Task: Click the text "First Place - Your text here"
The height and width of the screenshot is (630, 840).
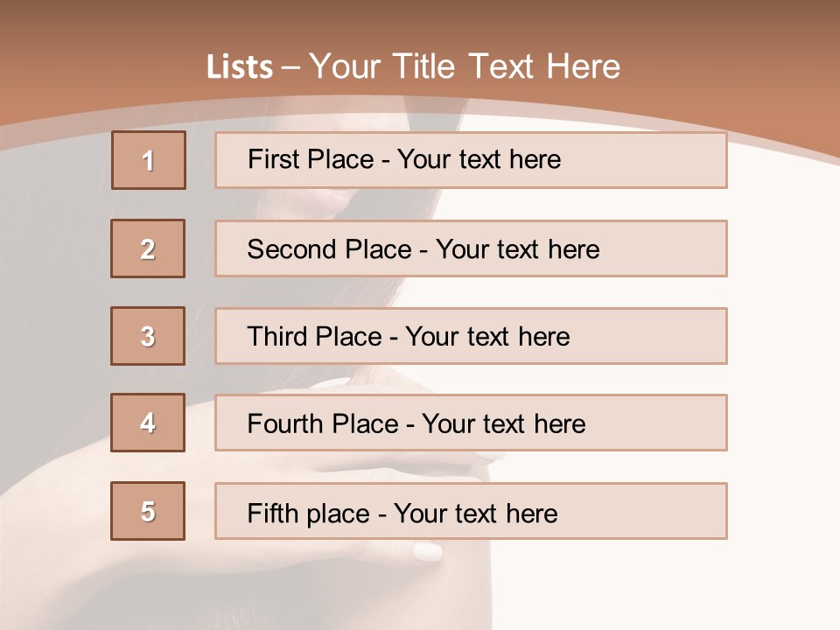Action: 404,159
